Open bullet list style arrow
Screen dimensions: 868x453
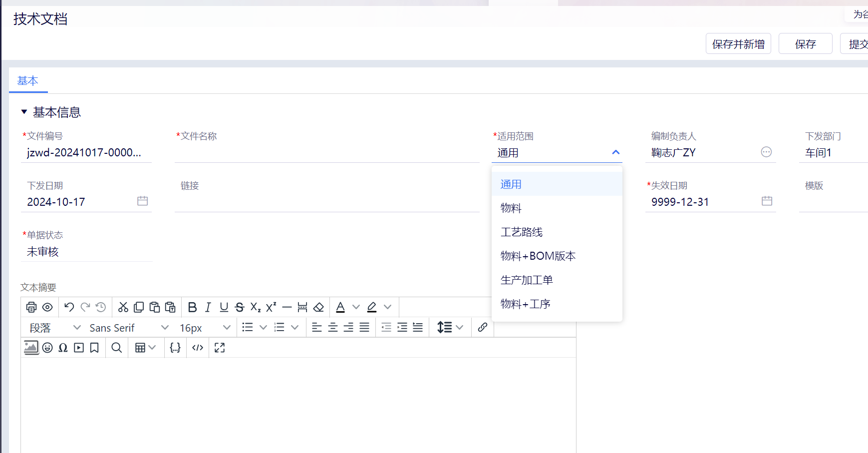263,327
